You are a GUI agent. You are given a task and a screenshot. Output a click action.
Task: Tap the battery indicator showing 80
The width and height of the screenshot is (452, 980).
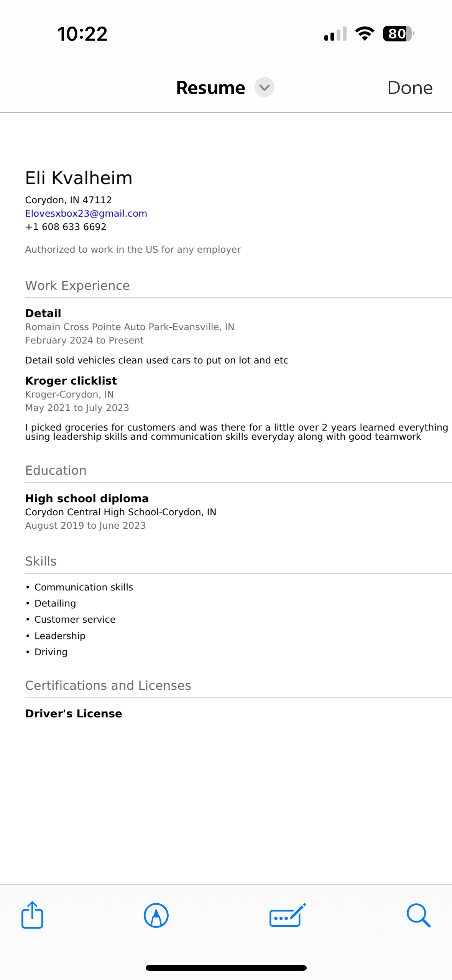point(398,34)
